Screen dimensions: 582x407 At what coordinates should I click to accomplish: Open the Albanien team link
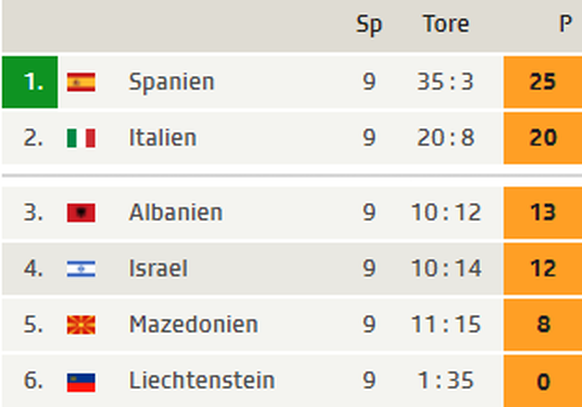point(176,212)
